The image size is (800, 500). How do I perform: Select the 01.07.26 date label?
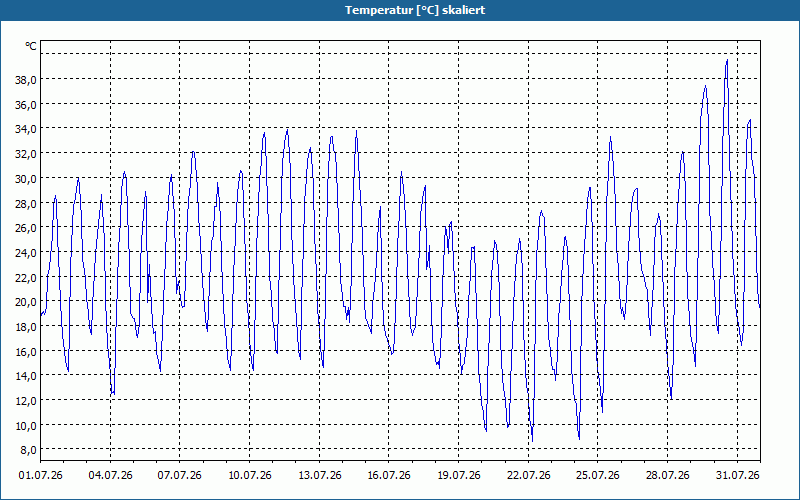41,476
